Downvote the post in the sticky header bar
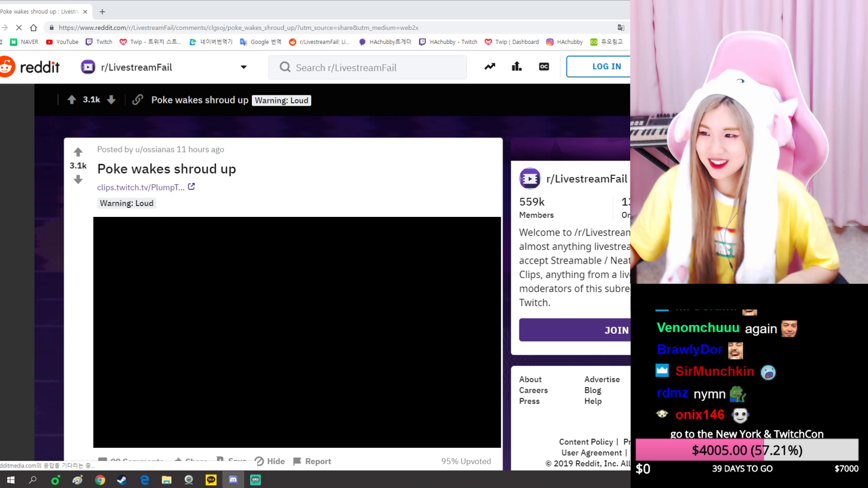The width and height of the screenshot is (868, 488). 111,100
